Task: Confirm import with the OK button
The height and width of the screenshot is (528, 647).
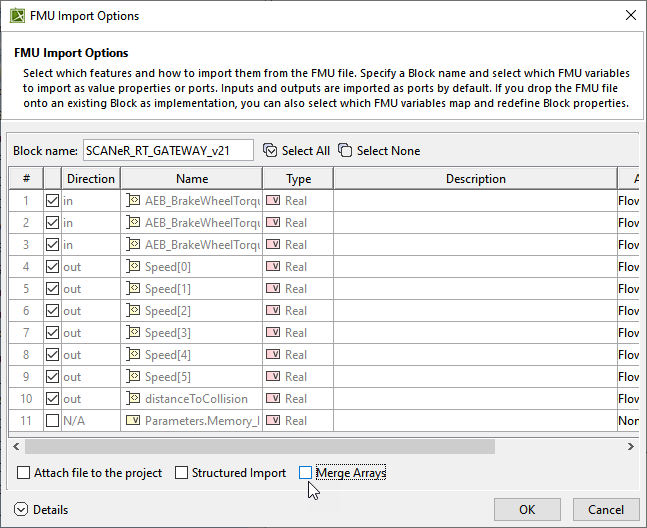Action: (x=527, y=509)
